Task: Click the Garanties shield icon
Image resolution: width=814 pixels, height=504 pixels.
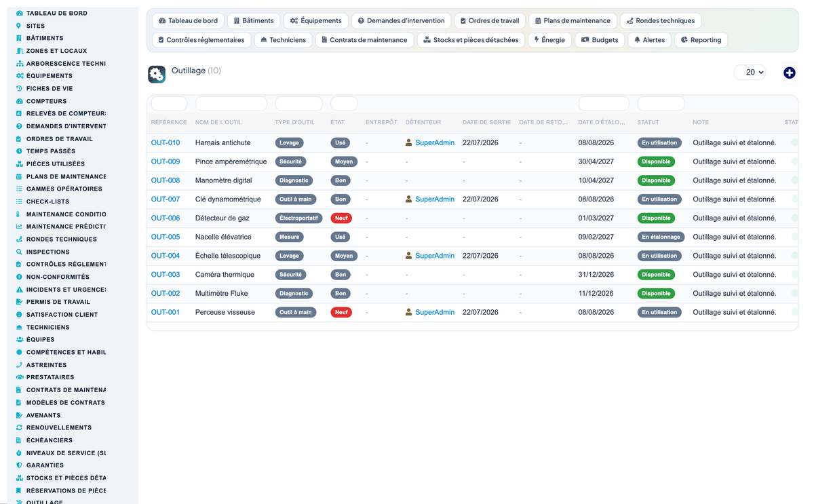Action: pos(19,465)
